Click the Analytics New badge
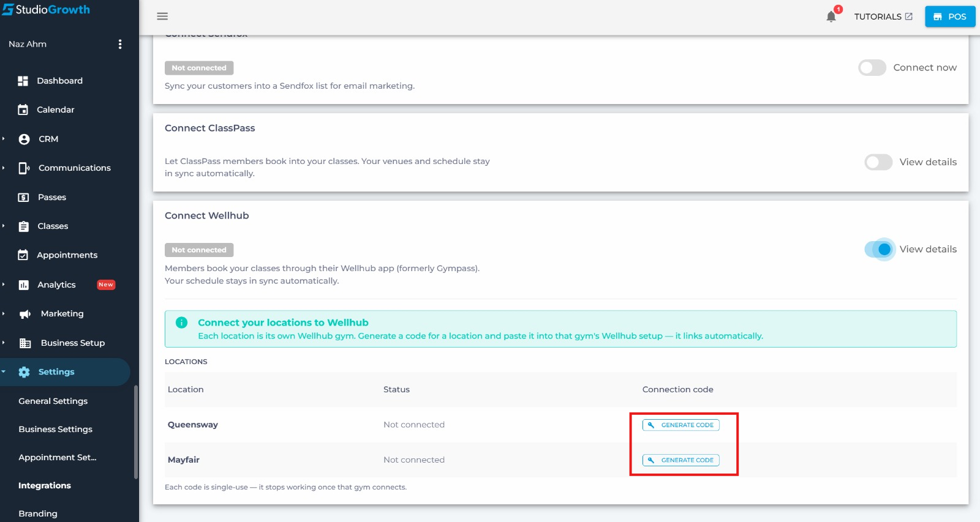980x522 pixels. 106,285
